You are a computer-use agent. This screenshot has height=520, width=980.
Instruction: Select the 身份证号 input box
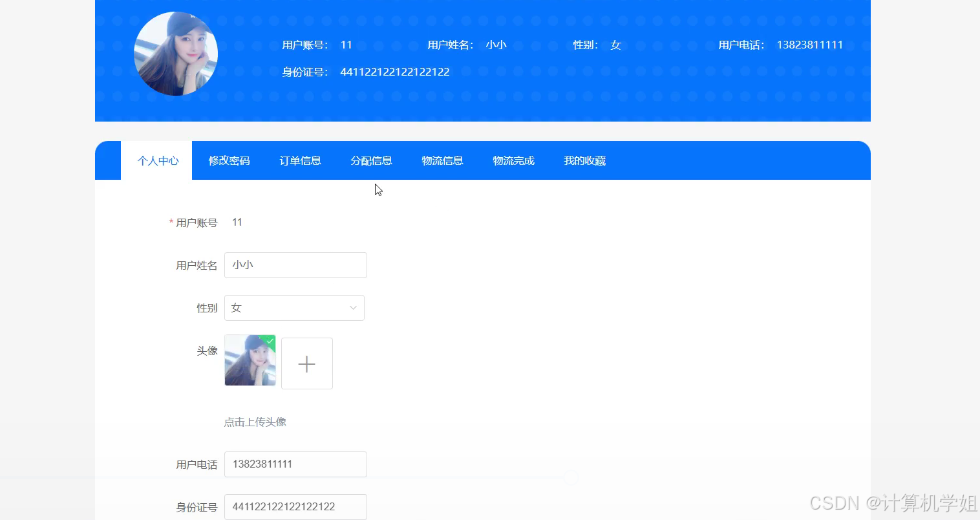(x=295, y=506)
